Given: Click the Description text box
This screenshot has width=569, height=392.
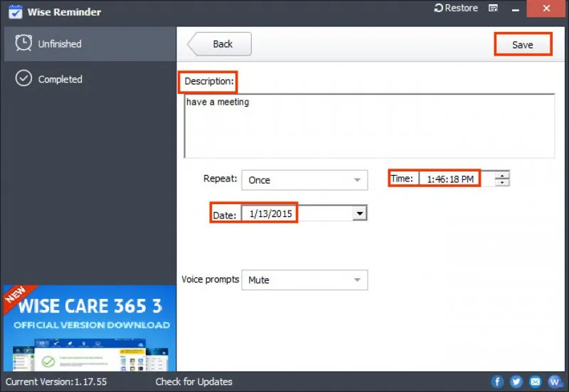Looking at the screenshot, I should coord(368,126).
